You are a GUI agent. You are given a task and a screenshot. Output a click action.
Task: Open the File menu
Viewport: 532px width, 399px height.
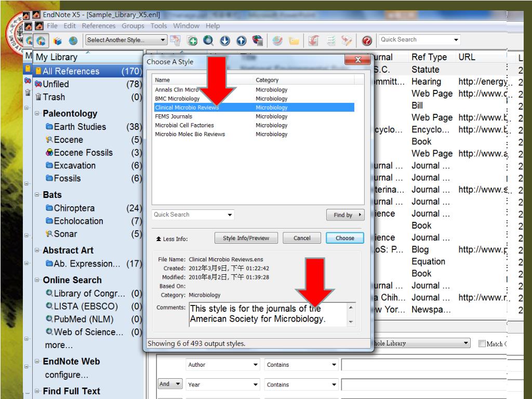tap(52, 26)
